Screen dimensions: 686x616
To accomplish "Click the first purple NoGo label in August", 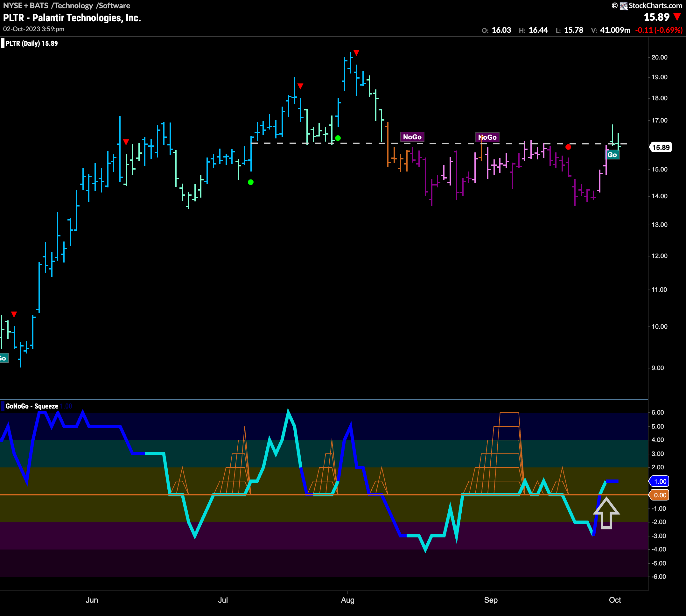I will coord(412,137).
